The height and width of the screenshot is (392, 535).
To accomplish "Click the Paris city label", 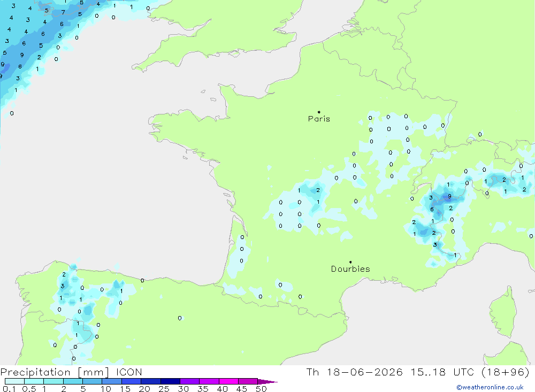I will (x=319, y=119).
